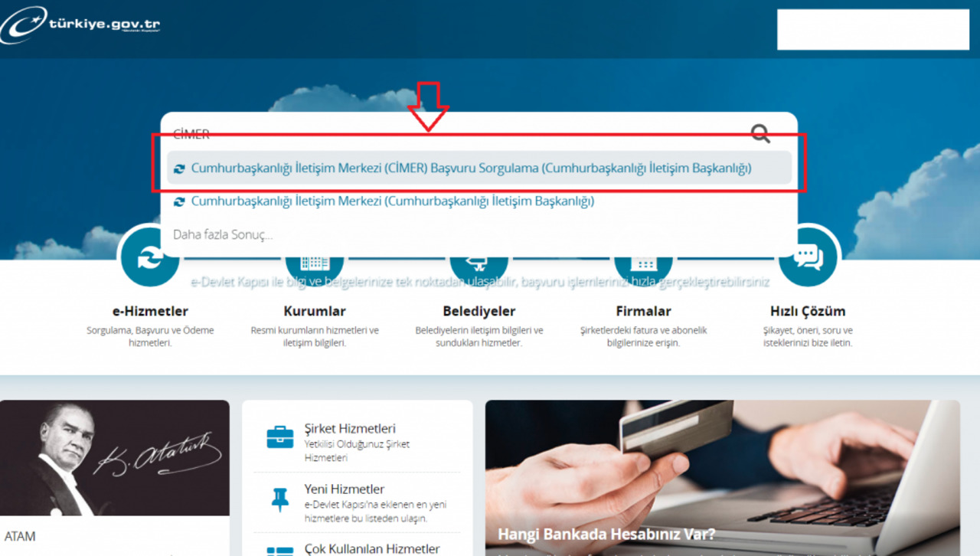Viewport: 980px width, 556px height.
Task: Click 'Şirketlerdeki fatura ve abonelik' description text
Action: coord(644,336)
